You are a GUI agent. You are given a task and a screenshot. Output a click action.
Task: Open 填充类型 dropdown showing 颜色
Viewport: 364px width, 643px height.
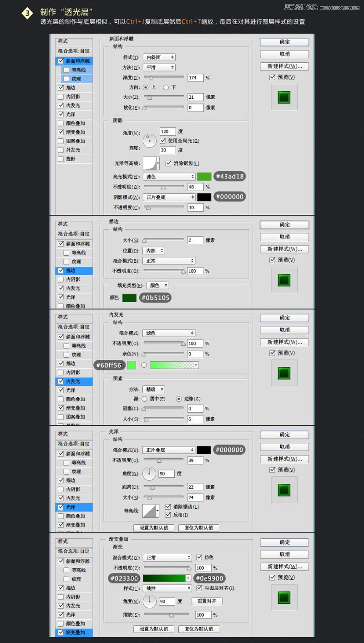point(157,285)
